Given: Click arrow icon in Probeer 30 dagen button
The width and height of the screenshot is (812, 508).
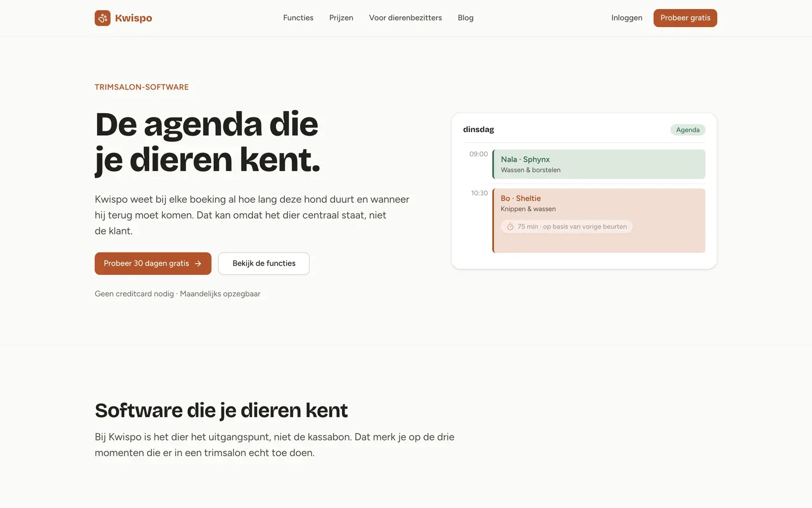Looking at the screenshot, I should (198, 264).
